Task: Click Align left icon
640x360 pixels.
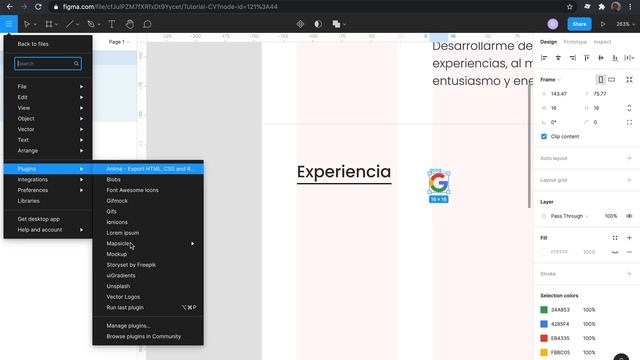Action: [x=544, y=58]
